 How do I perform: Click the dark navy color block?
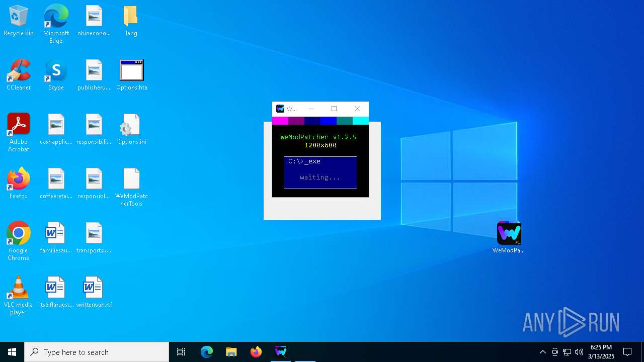(312, 121)
